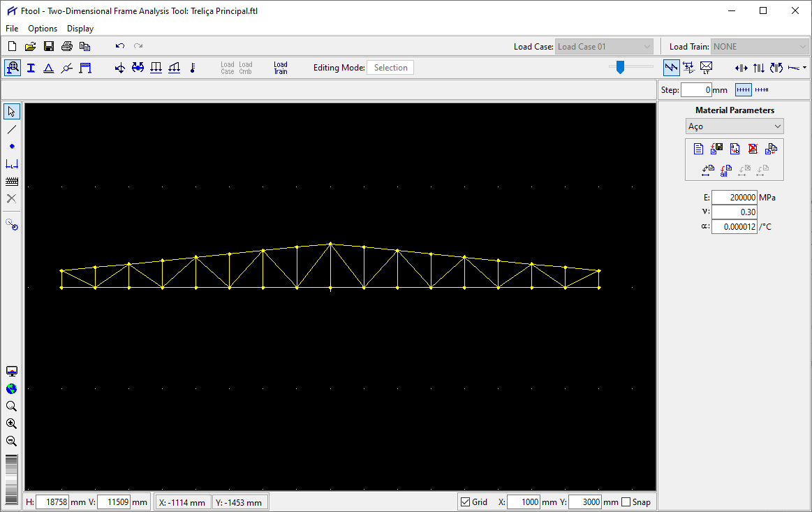Show the deformed configuration

tap(793, 68)
